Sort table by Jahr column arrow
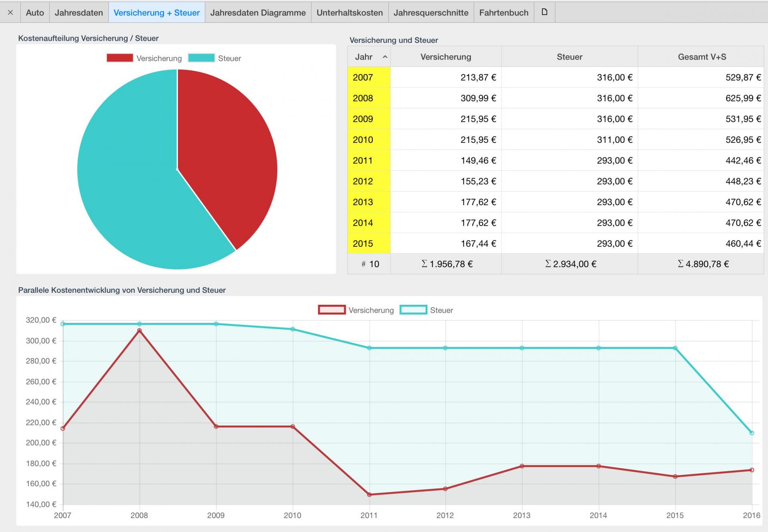 pyautogui.click(x=385, y=57)
